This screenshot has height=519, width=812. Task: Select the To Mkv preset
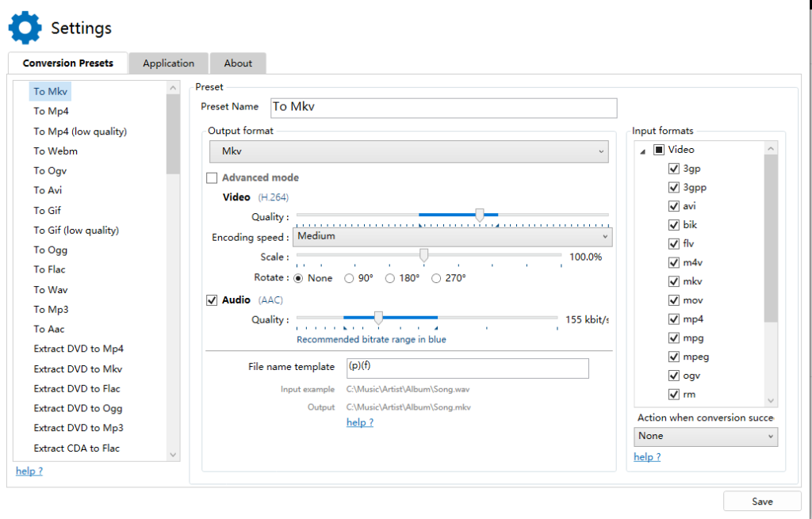coord(50,92)
